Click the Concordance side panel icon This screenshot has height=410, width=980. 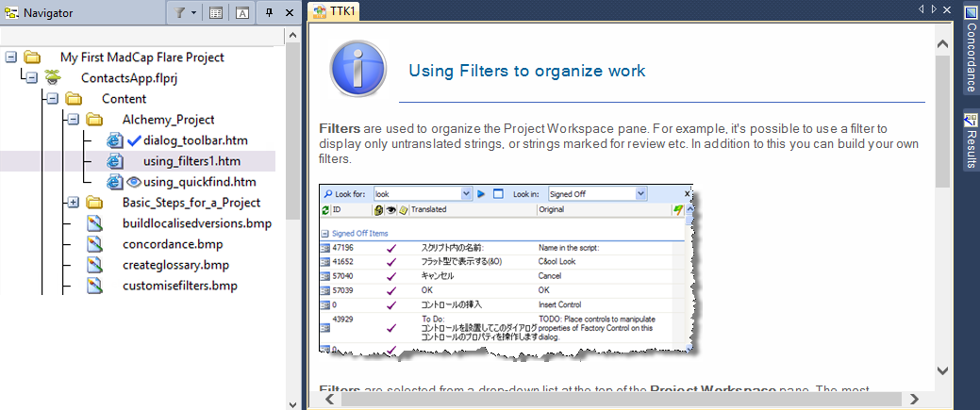[x=971, y=12]
